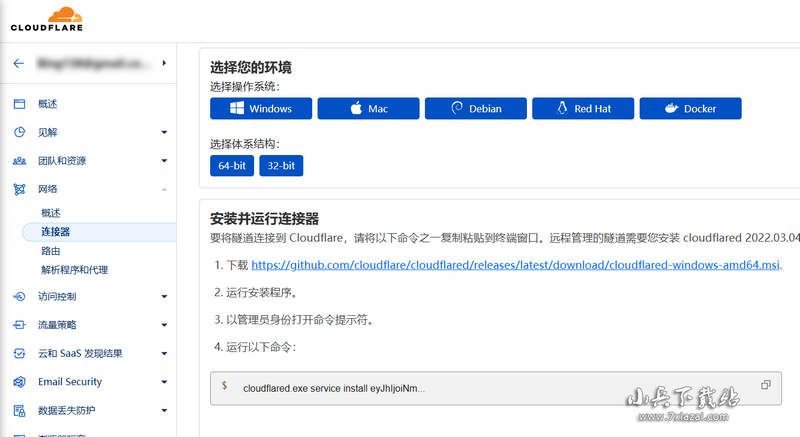Click the 概述 overview sidebar icon
The image size is (800, 437).
click(x=19, y=104)
